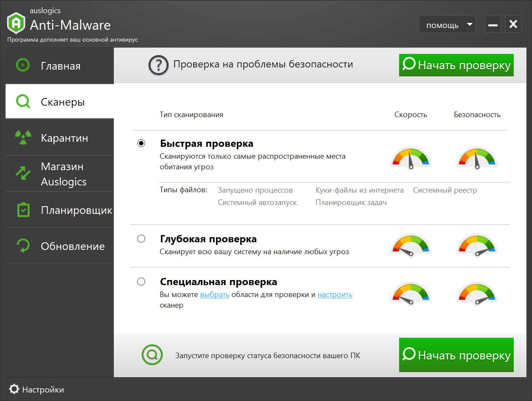Open Настройки via the gear icon
The image size is (532, 401).
[x=14, y=389]
